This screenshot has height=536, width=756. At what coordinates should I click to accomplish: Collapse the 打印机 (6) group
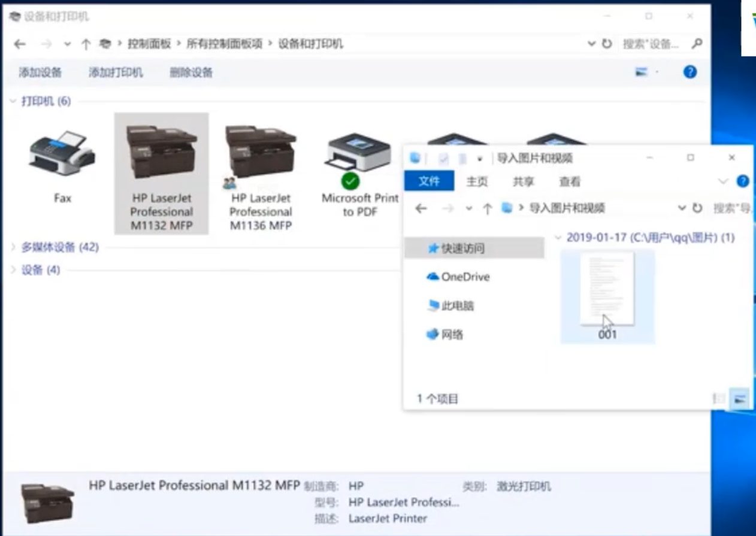coord(13,101)
